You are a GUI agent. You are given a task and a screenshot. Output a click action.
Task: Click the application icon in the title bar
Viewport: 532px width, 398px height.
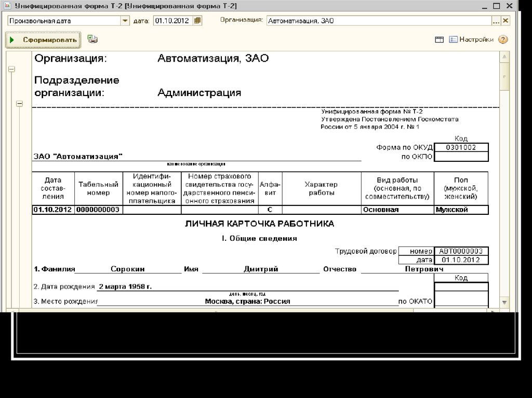(6, 6)
